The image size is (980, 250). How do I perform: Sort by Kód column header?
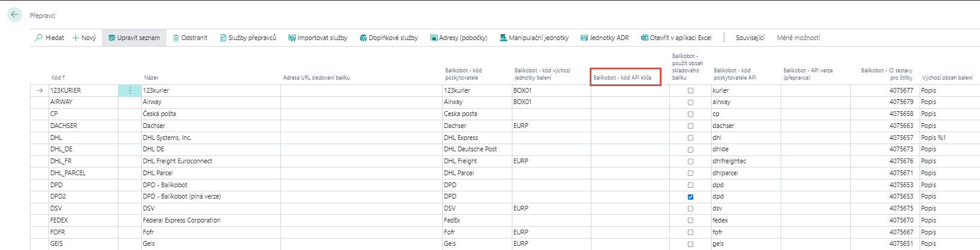[x=57, y=78]
